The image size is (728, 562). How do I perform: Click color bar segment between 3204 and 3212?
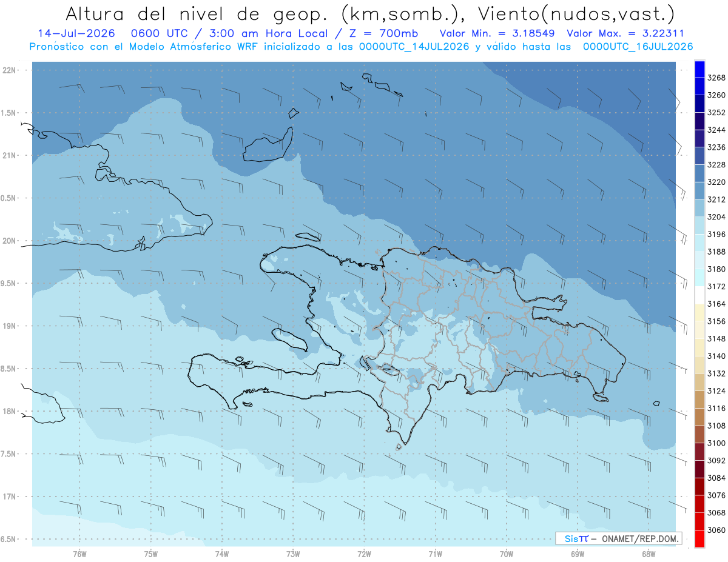tap(699, 208)
